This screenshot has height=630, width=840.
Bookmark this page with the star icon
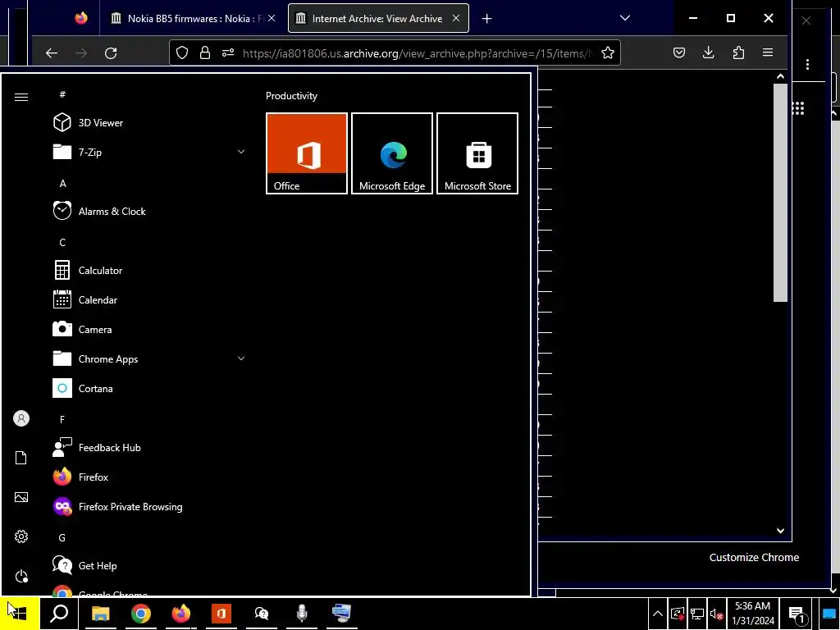point(608,52)
